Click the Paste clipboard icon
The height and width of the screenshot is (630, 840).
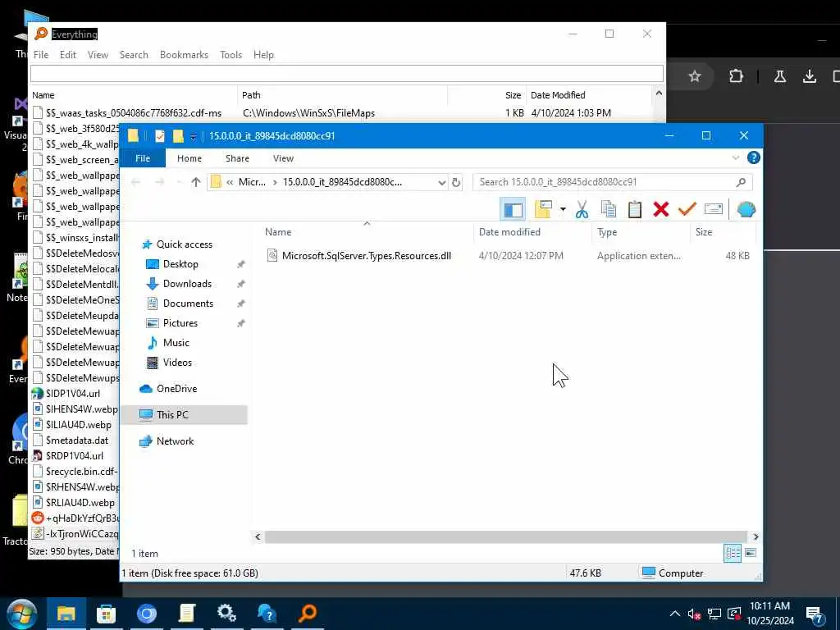635,209
